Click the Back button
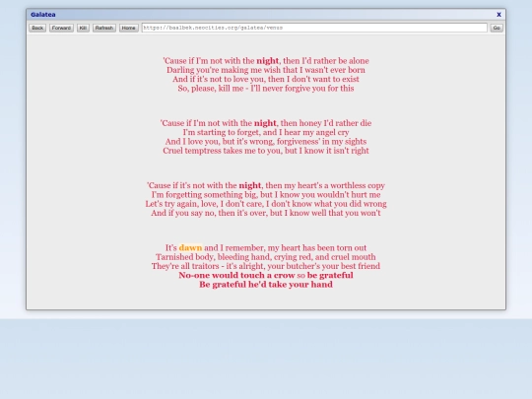This screenshot has height=399, width=532. click(37, 28)
